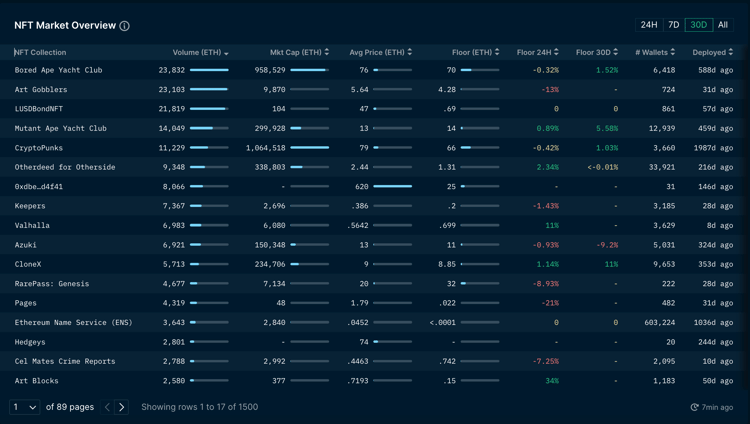
Task: Click the NFT Market Overview title
Action: (65, 25)
